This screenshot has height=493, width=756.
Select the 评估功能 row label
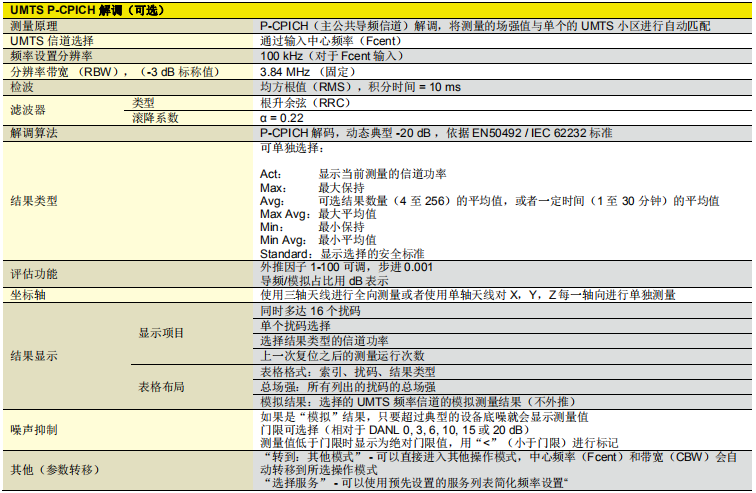(x=34, y=274)
